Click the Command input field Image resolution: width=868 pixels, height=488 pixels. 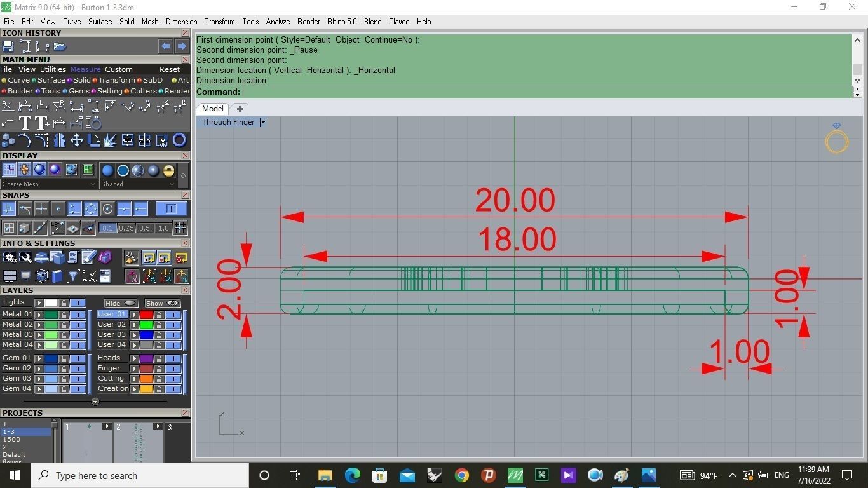tap(546, 91)
